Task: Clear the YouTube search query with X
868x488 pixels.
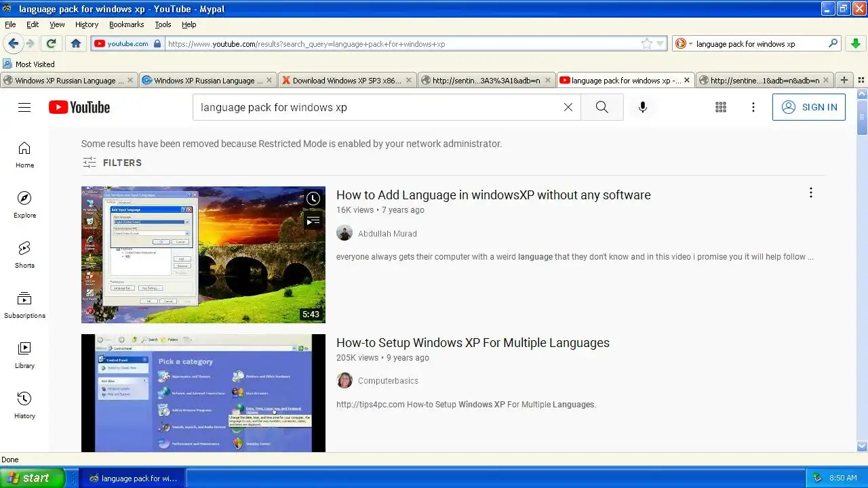Action: tap(568, 107)
